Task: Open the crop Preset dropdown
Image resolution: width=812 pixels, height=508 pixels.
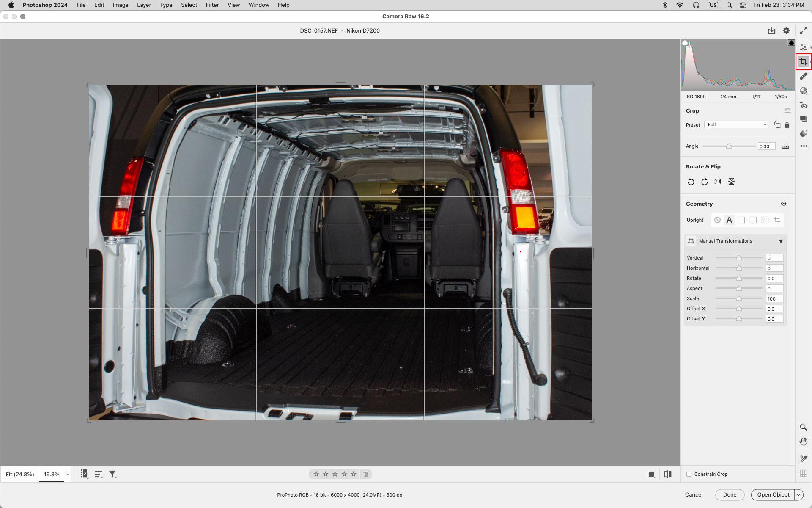Action: 736,124
